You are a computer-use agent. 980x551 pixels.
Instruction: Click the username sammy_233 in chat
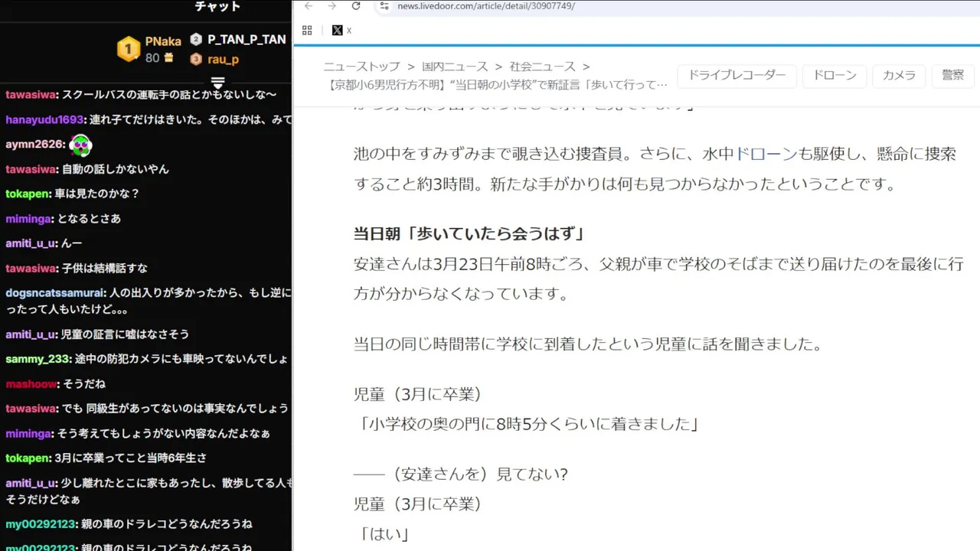pos(37,359)
